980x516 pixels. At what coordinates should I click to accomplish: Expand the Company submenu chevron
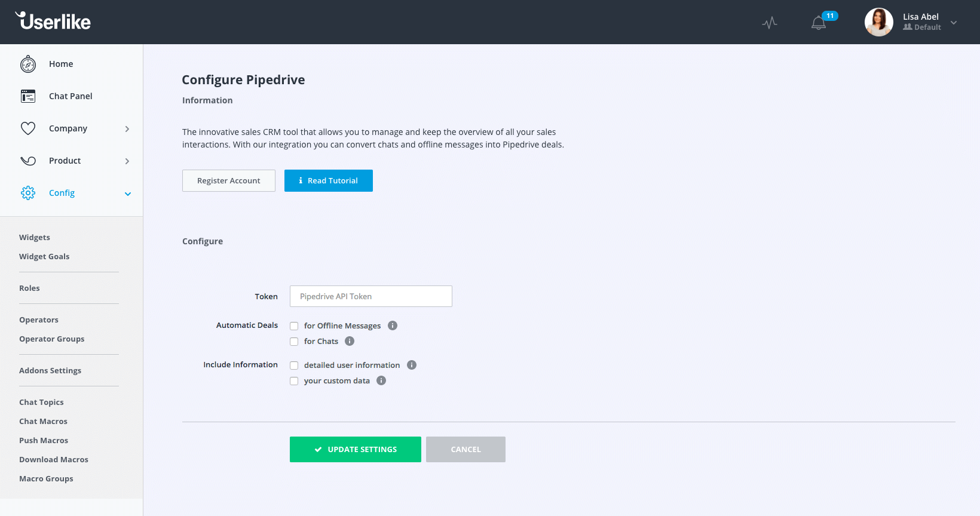tap(127, 129)
